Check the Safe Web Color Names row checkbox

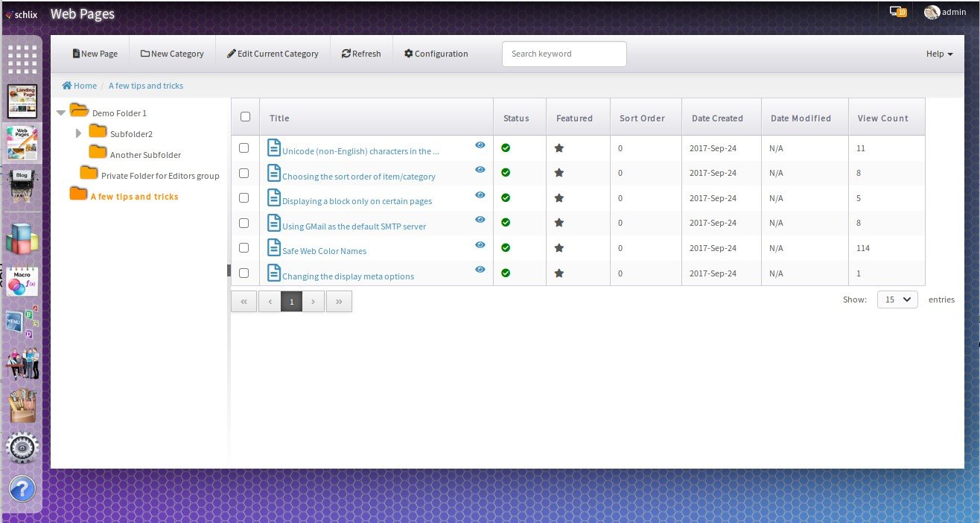tap(244, 248)
